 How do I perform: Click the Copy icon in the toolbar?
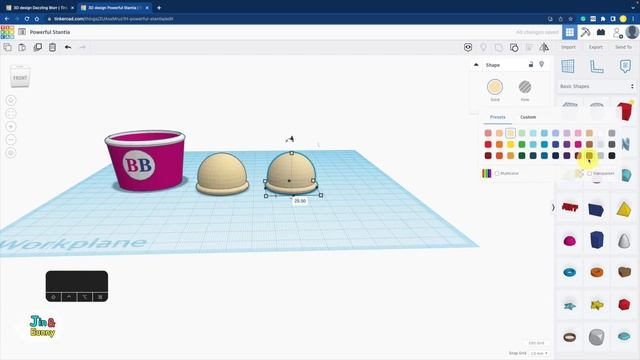click(x=7, y=47)
